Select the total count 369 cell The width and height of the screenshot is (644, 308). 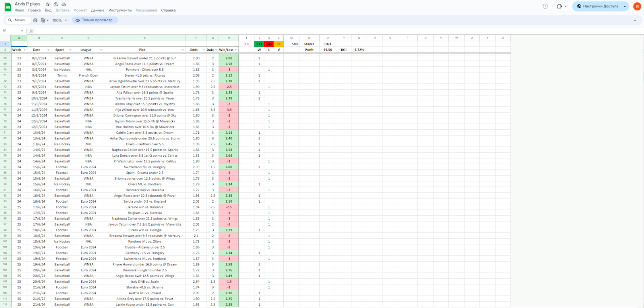[246, 44]
